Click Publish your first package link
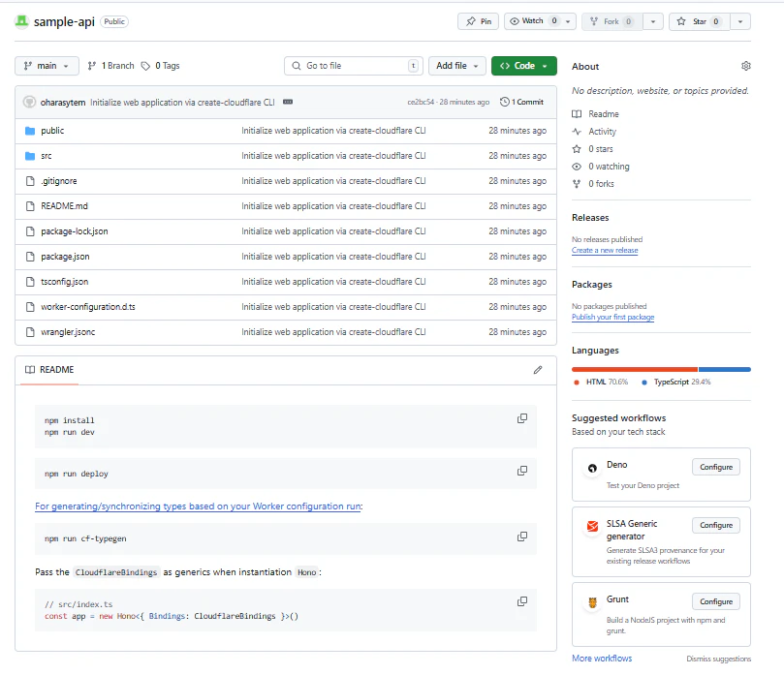The height and width of the screenshot is (675, 784). [x=613, y=318]
